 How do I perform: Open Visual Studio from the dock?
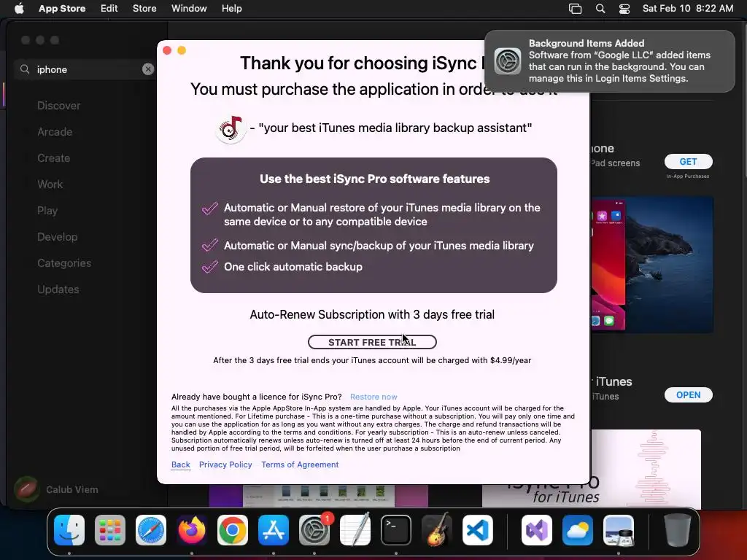click(537, 530)
